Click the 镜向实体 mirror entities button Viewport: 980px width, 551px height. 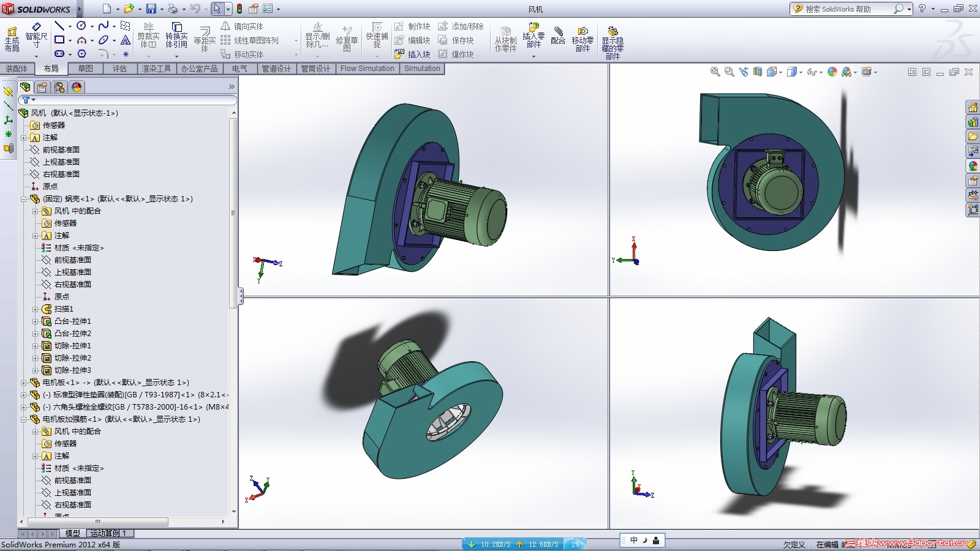click(x=242, y=26)
